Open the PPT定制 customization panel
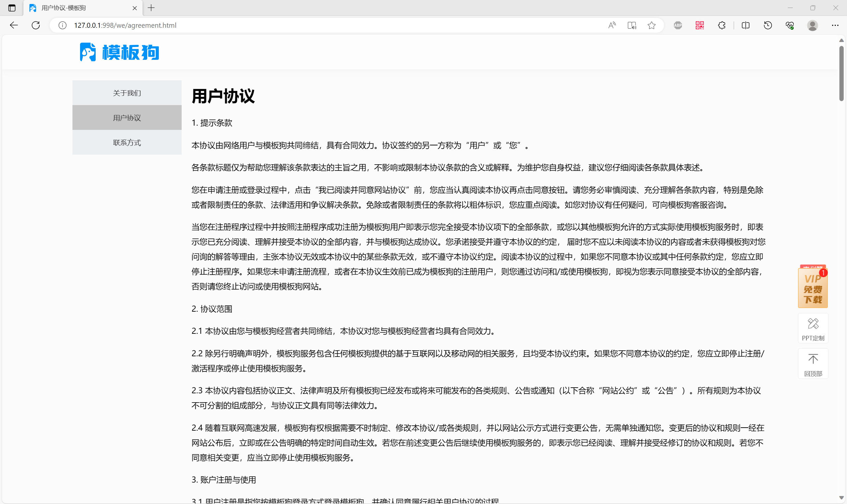 (x=813, y=329)
